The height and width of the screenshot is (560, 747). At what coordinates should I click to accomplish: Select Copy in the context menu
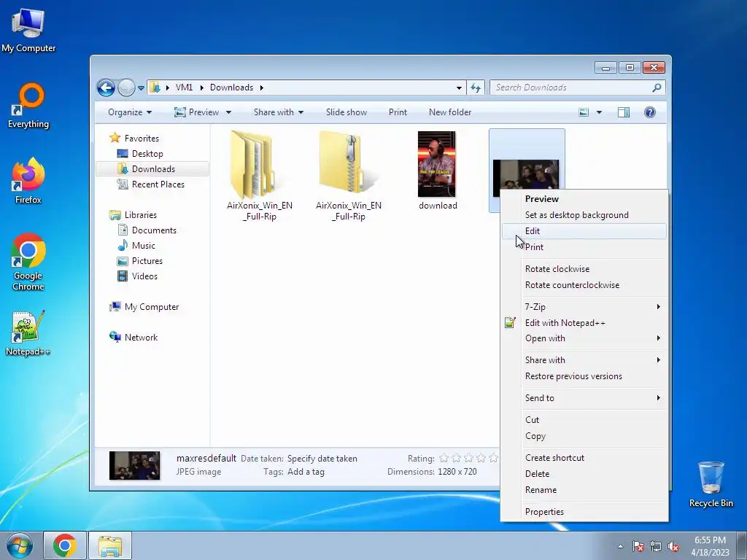[x=584, y=436]
